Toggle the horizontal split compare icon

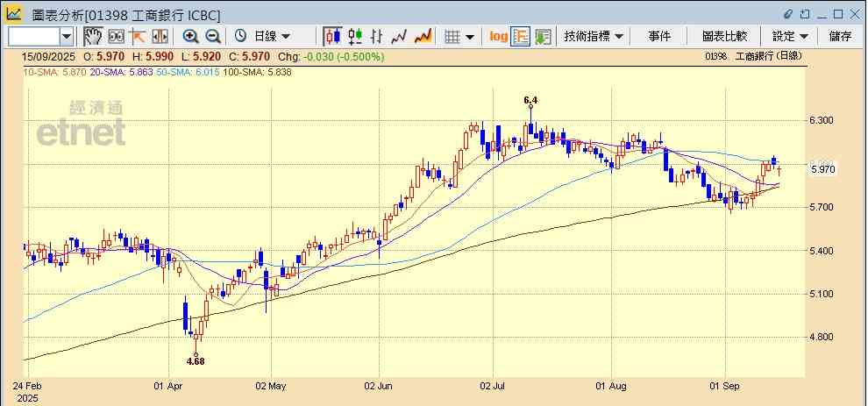[x=160, y=37]
